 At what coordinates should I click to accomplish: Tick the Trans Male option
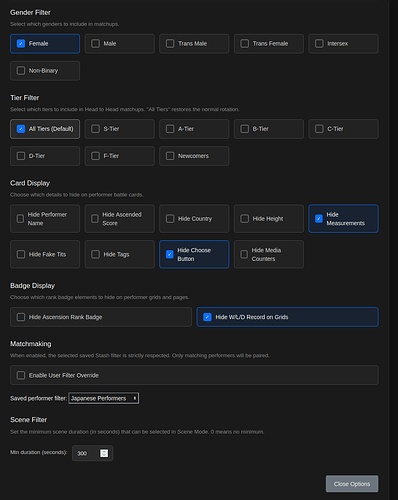point(170,44)
